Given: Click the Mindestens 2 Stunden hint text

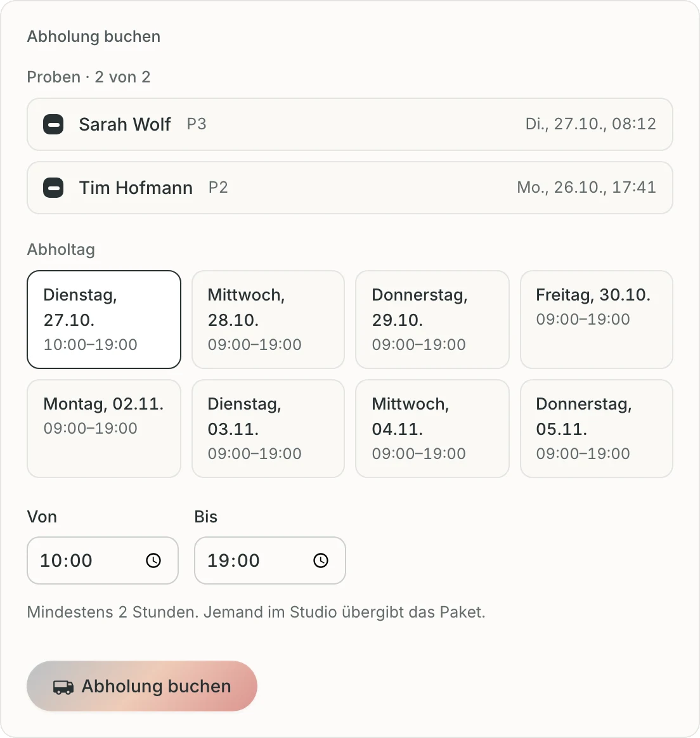Looking at the screenshot, I should click(256, 612).
